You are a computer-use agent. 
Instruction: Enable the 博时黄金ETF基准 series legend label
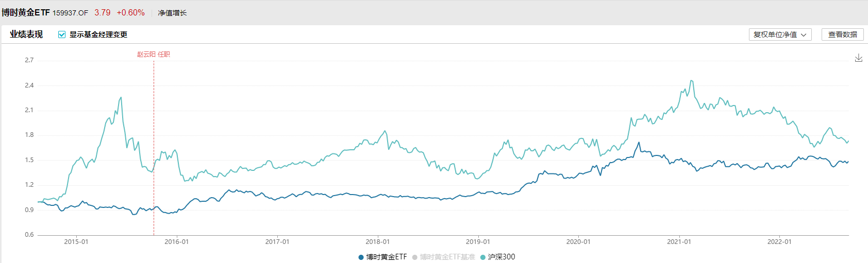(x=447, y=257)
